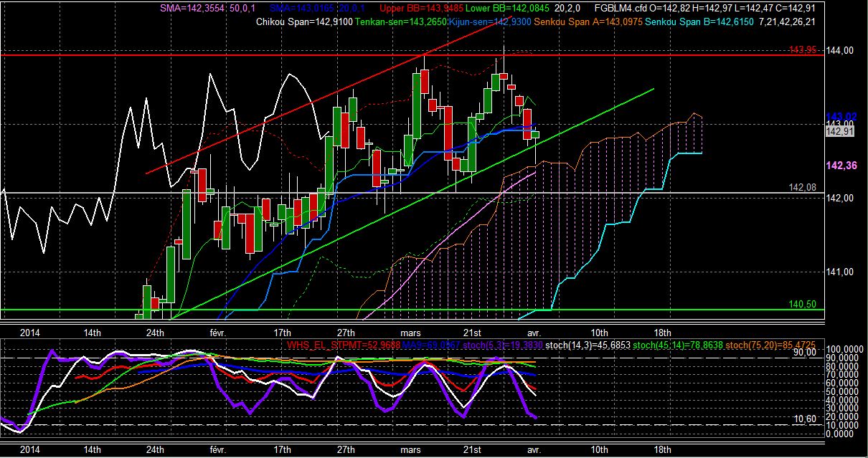
Task: Click the 142,00 price axis label
Action: coord(839,199)
